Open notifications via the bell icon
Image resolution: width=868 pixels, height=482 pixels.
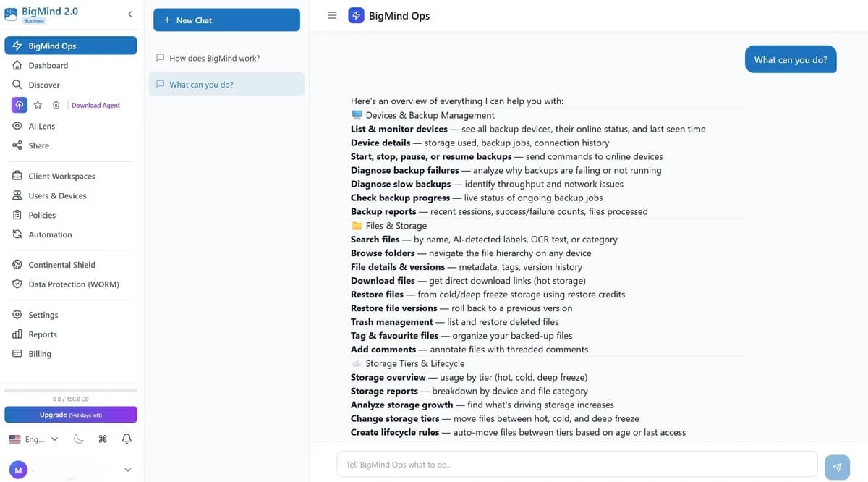(x=127, y=439)
